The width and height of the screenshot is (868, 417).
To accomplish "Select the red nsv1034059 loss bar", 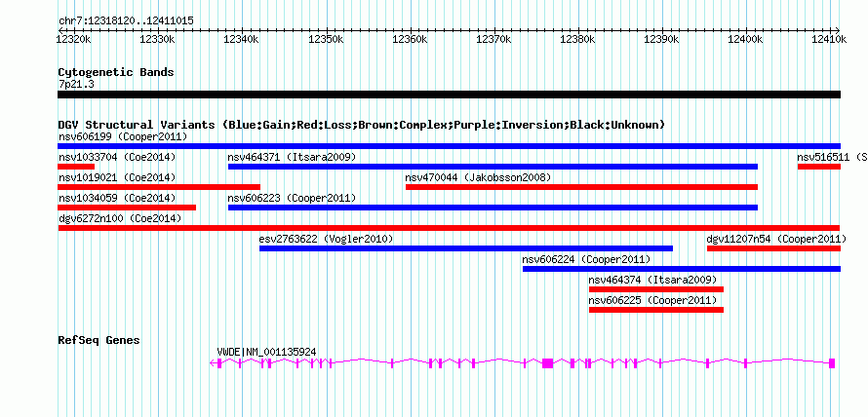I will (x=127, y=208).
